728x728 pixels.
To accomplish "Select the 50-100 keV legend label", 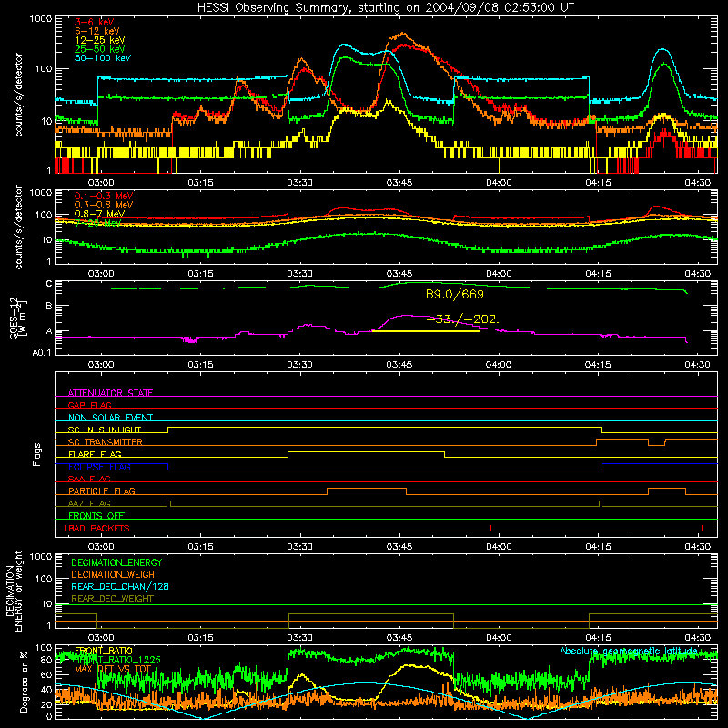I will point(103,58).
